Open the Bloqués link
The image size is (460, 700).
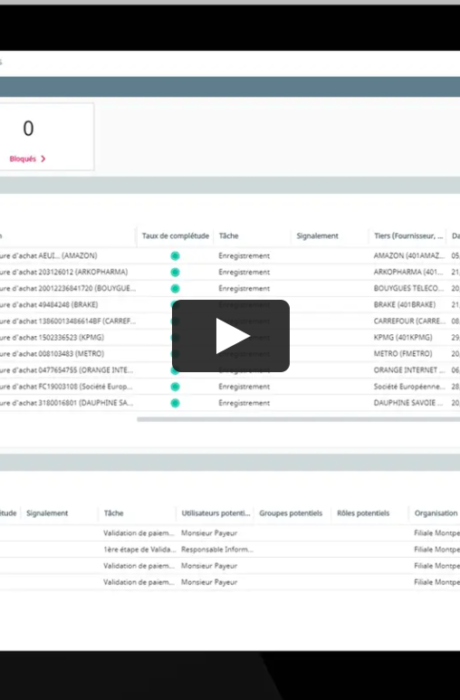[23, 159]
